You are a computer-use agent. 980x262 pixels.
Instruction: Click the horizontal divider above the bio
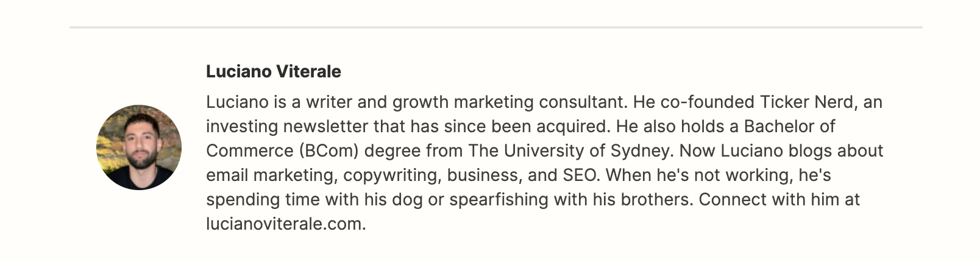pos(495,27)
